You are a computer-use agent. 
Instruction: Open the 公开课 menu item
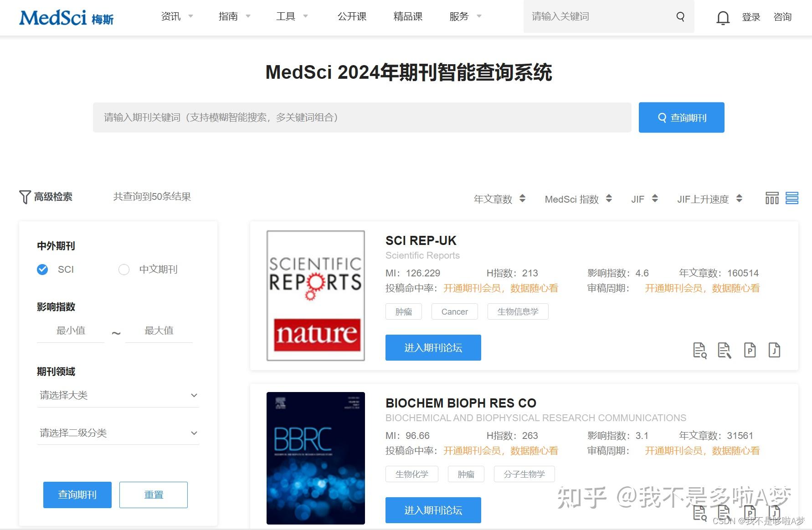352,16
